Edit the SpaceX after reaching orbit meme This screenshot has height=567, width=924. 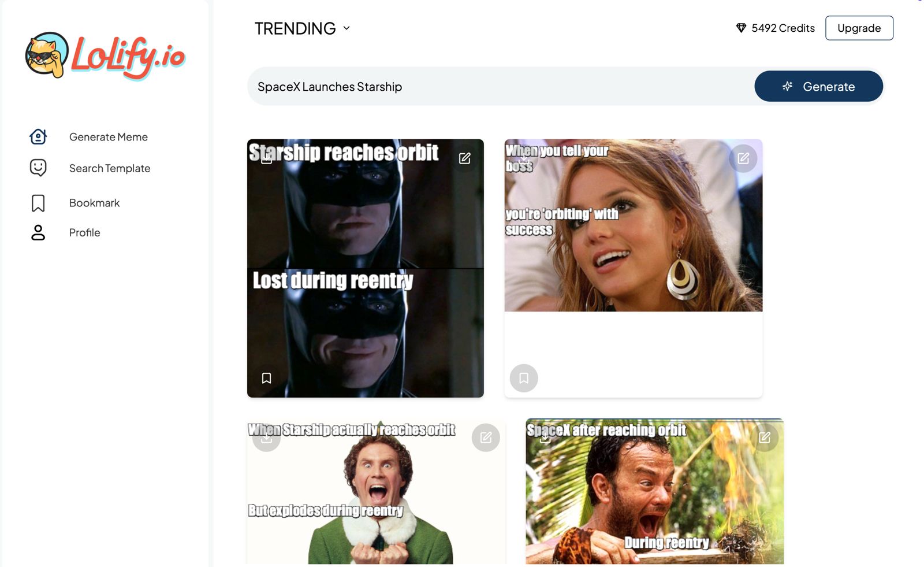point(765,438)
